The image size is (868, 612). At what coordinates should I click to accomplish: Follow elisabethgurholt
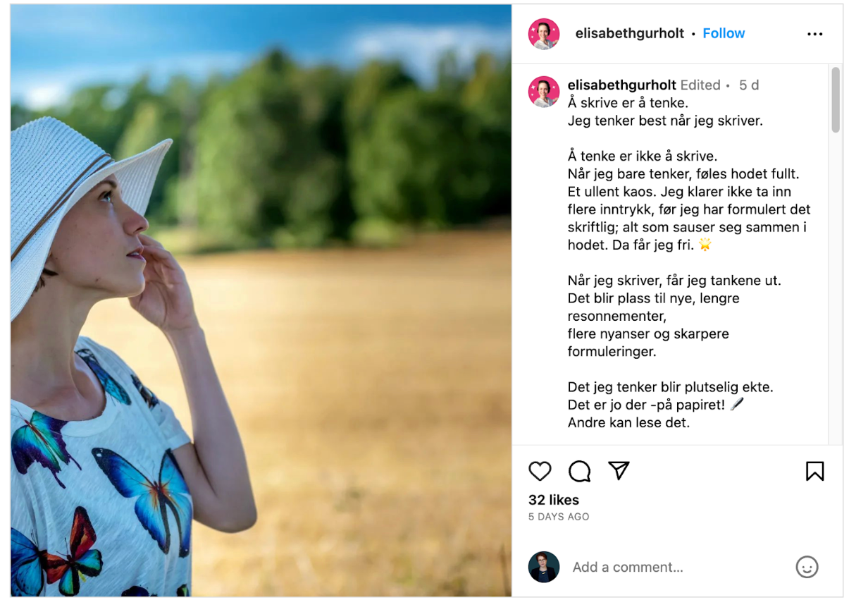[724, 33]
